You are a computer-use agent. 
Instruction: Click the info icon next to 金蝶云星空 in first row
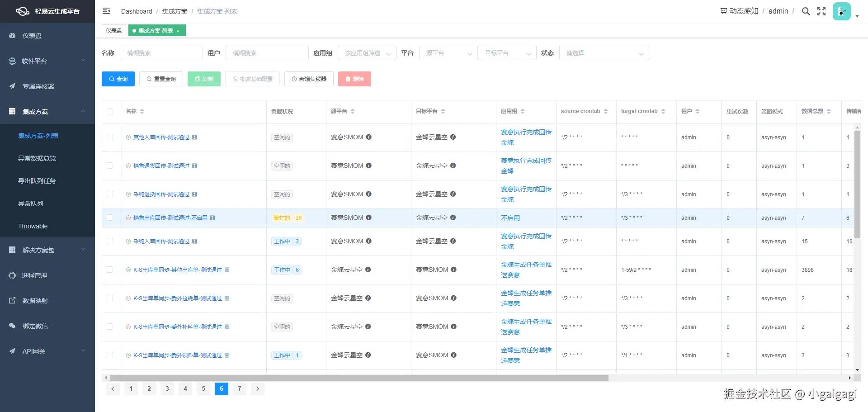(453, 137)
